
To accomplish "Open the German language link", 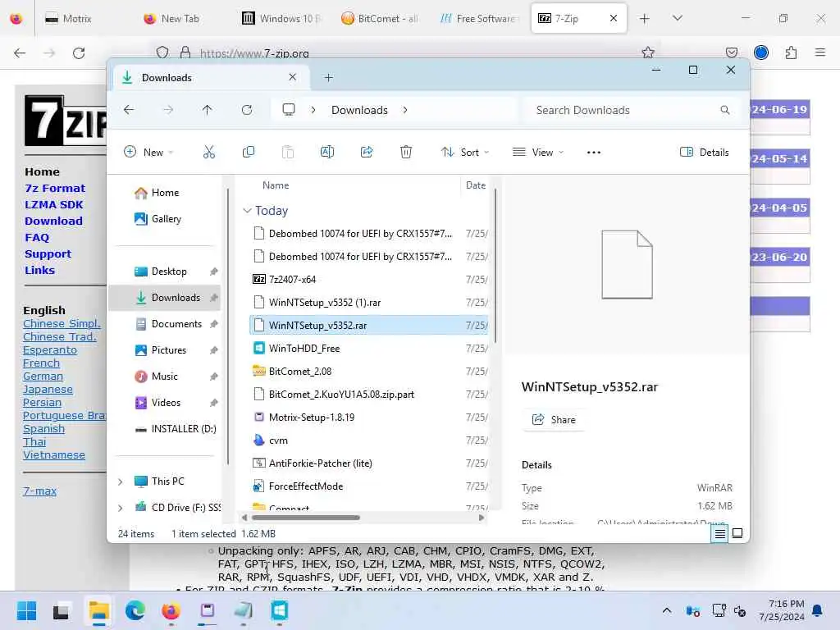I will pos(43,376).
